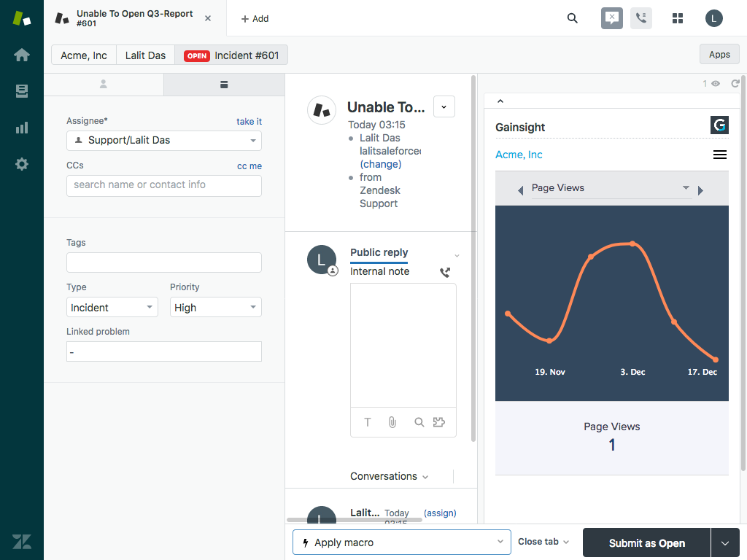Open the Assignee dropdown
The height and width of the screenshot is (560, 747).
coord(164,140)
